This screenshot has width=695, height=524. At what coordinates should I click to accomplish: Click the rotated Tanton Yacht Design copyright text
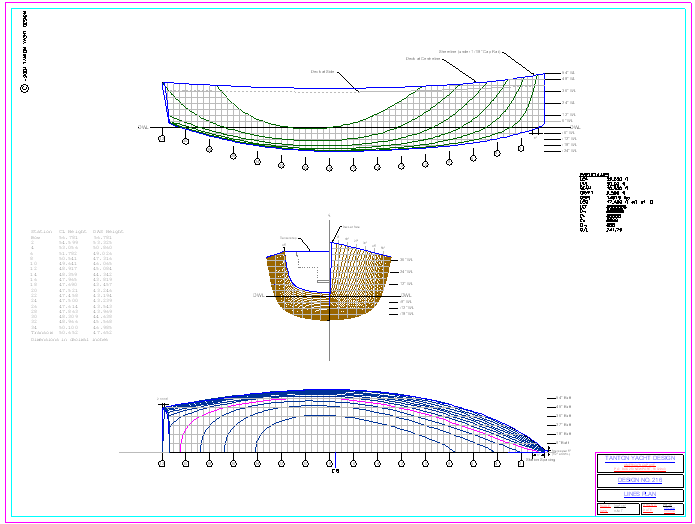pyautogui.click(x=25, y=46)
